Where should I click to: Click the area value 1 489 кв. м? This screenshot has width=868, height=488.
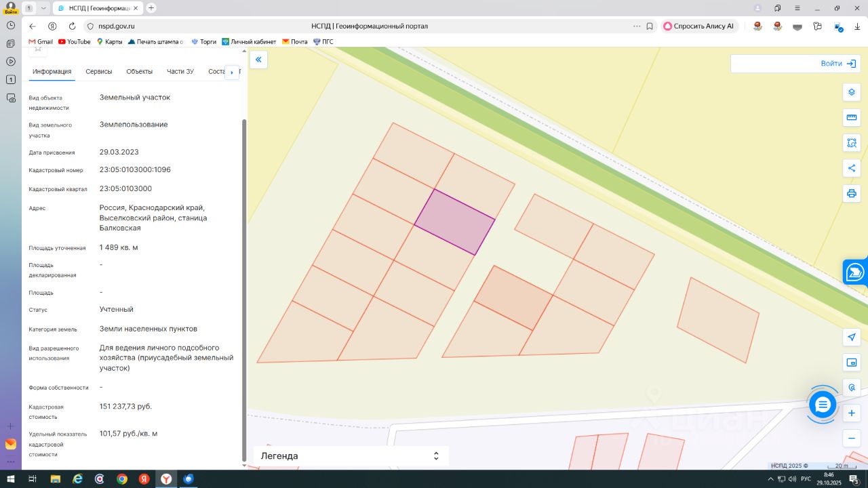(119, 247)
